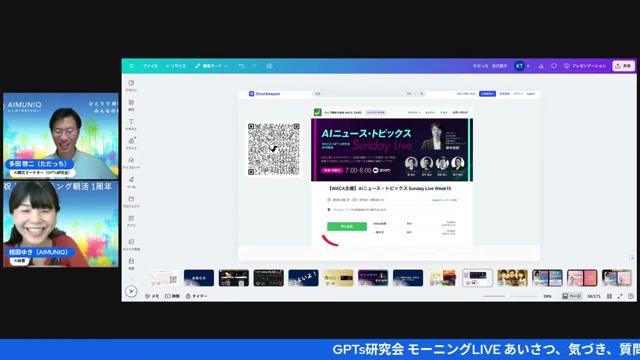Open the help question mark icon
Viewport: 640px width, 360px height.
click(x=631, y=296)
